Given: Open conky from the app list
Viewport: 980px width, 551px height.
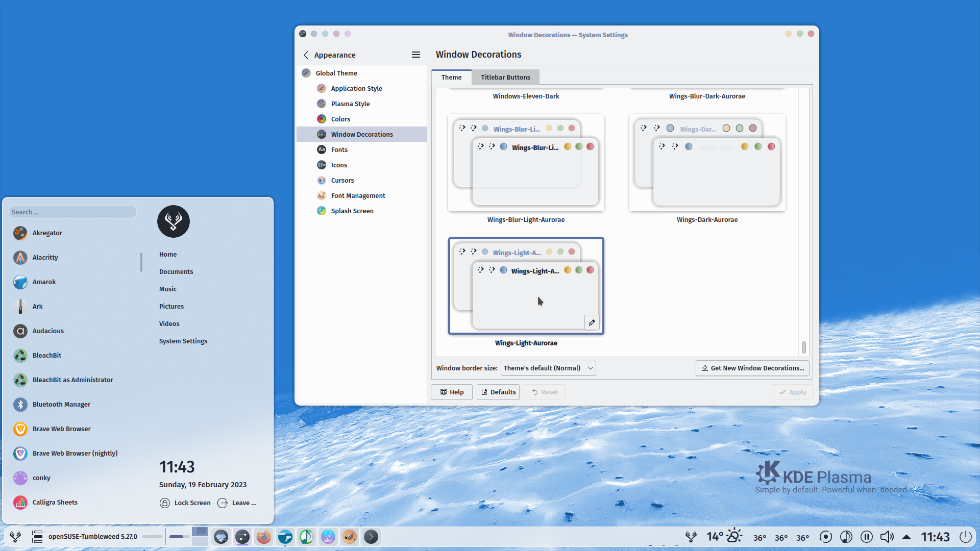Looking at the screenshot, I should click(73, 478).
